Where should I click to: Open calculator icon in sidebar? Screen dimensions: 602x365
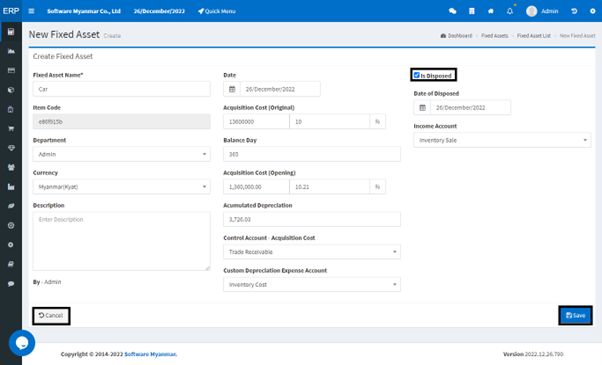(x=11, y=32)
